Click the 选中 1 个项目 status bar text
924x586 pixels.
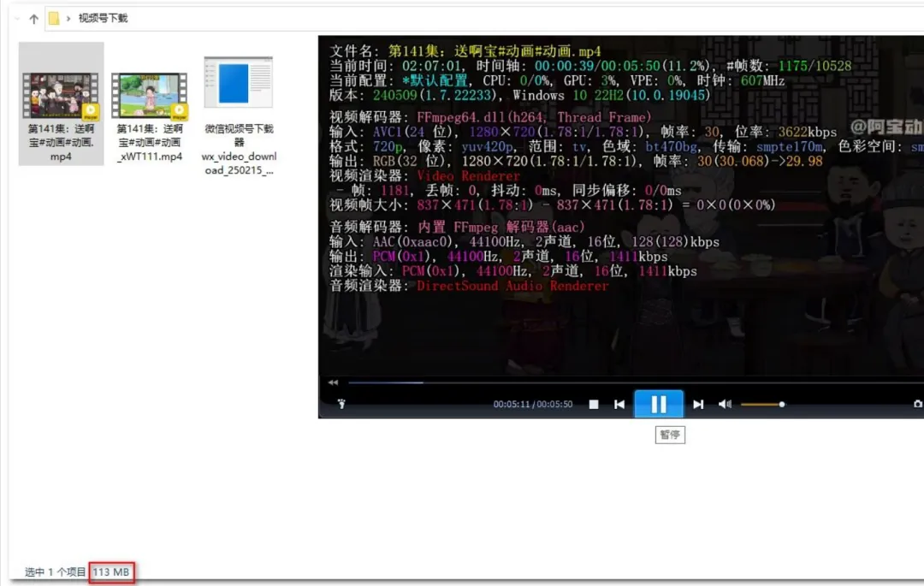click(x=55, y=571)
